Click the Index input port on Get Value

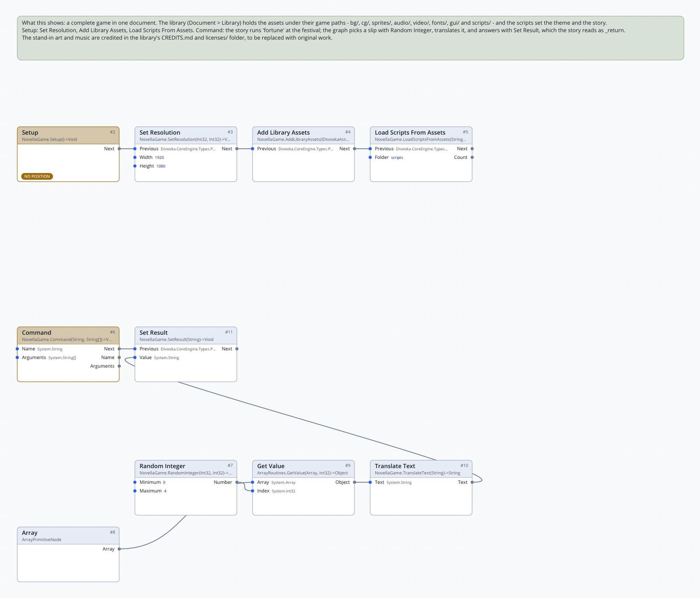coord(252,491)
